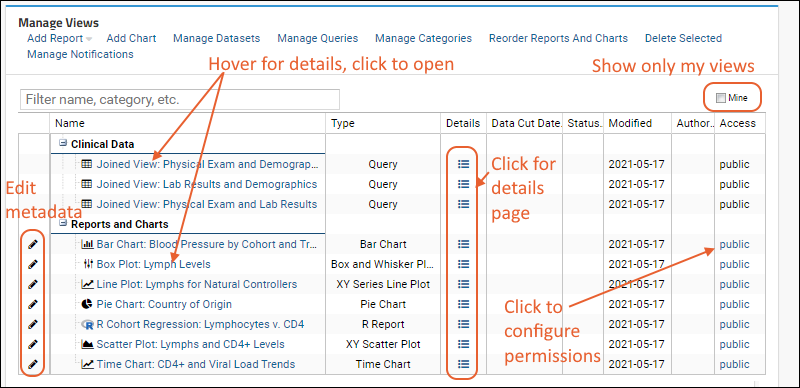Click public access link for Time Chart row
This screenshot has width=800, height=388.
point(734,364)
